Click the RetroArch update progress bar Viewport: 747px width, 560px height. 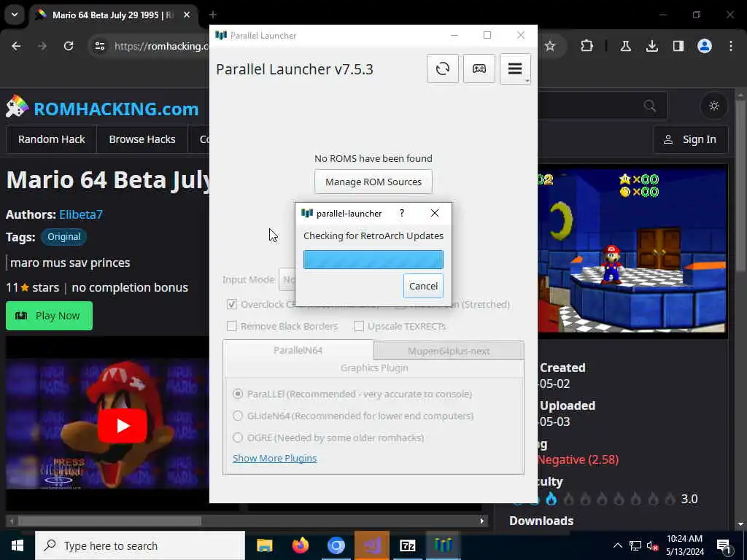pos(373,260)
